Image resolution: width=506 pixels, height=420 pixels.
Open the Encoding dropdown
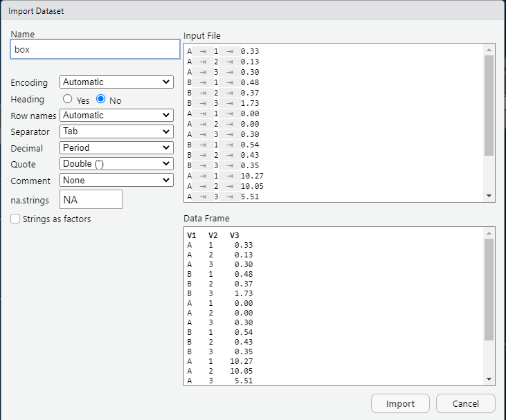pyautogui.click(x=116, y=82)
